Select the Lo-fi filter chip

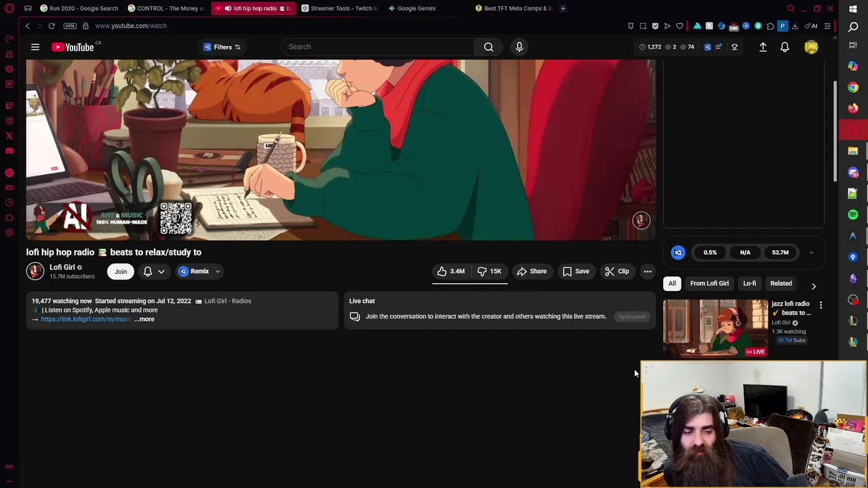[x=749, y=283]
